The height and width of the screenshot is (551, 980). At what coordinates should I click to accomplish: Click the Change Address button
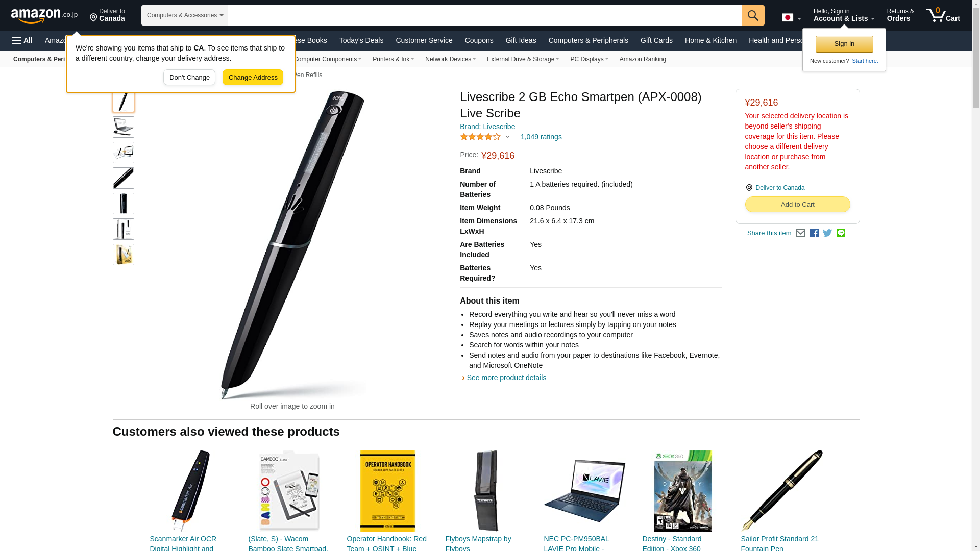click(253, 78)
